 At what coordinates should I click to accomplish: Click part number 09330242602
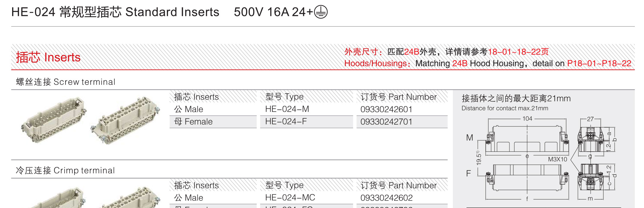pos(386,198)
